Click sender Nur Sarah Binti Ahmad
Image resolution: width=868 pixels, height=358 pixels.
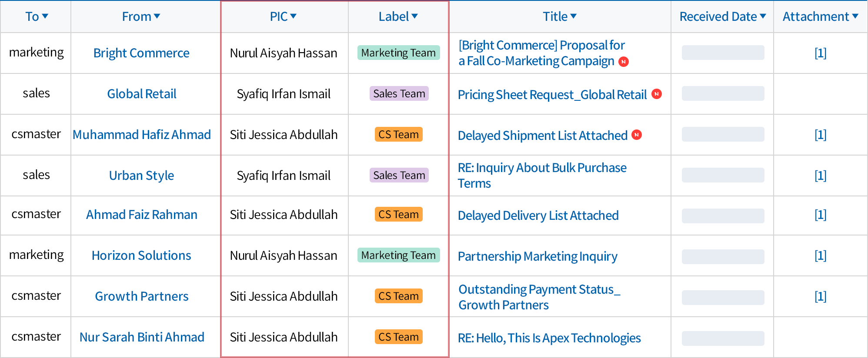tap(142, 337)
